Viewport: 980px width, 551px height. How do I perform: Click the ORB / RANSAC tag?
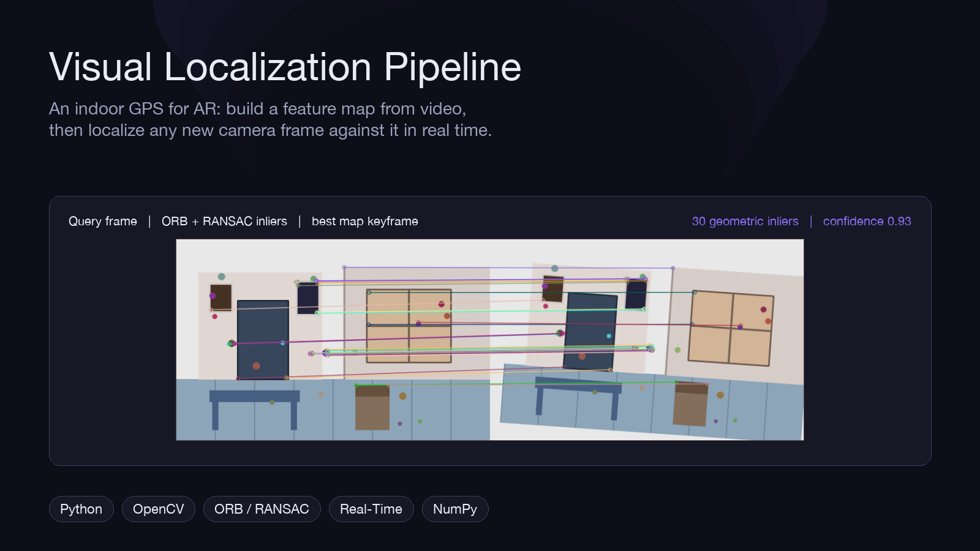coord(262,509)
